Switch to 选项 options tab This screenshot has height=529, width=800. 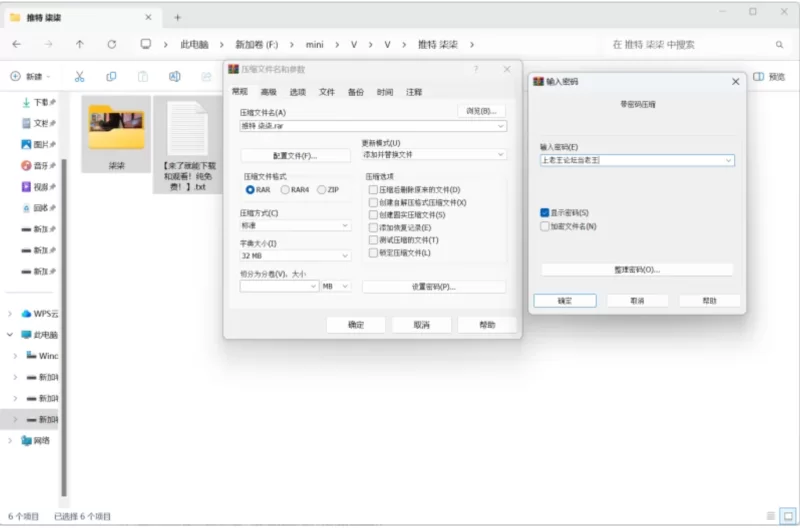click(297, 92)
